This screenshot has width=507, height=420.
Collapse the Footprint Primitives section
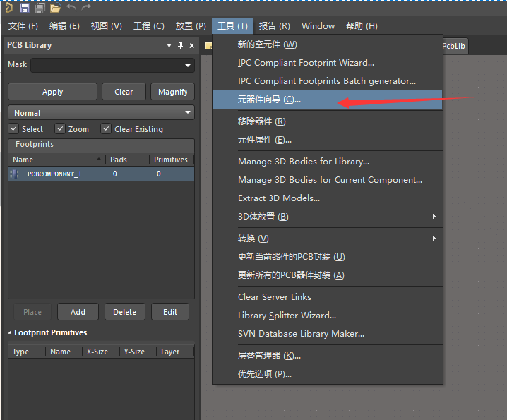pyautogui.click(x=10, y=332)
